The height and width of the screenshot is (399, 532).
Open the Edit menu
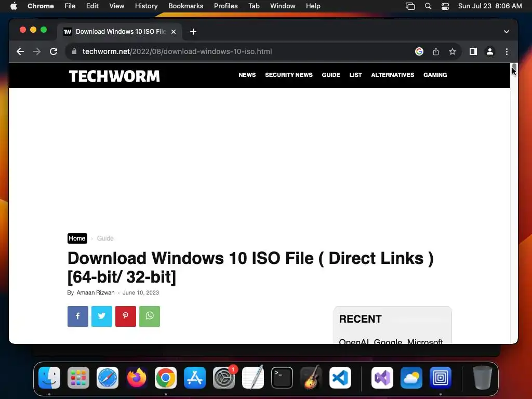(x=92, y=6)
